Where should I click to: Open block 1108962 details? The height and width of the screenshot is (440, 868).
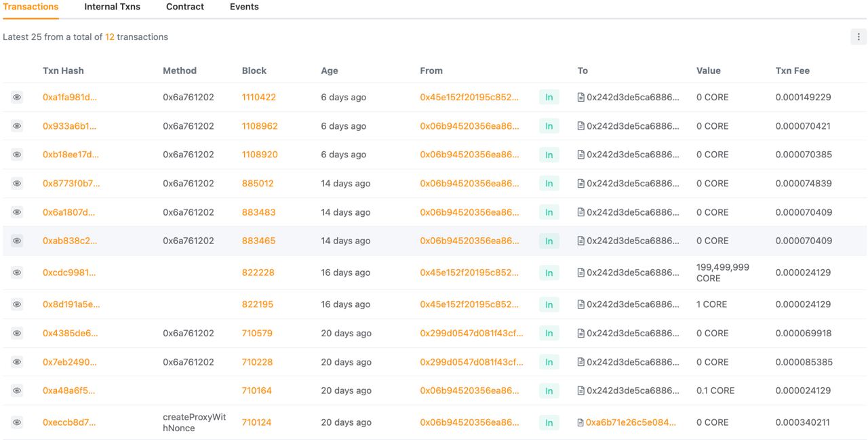(260, 126)
